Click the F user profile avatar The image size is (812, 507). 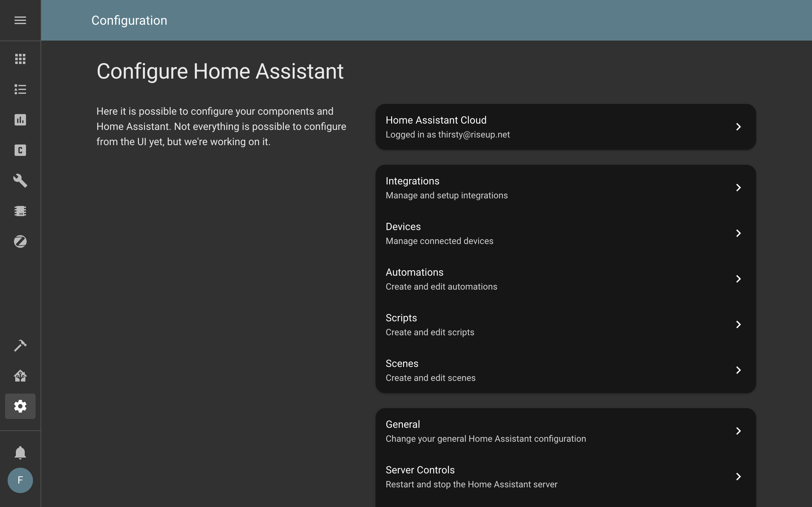coord(20,480)
